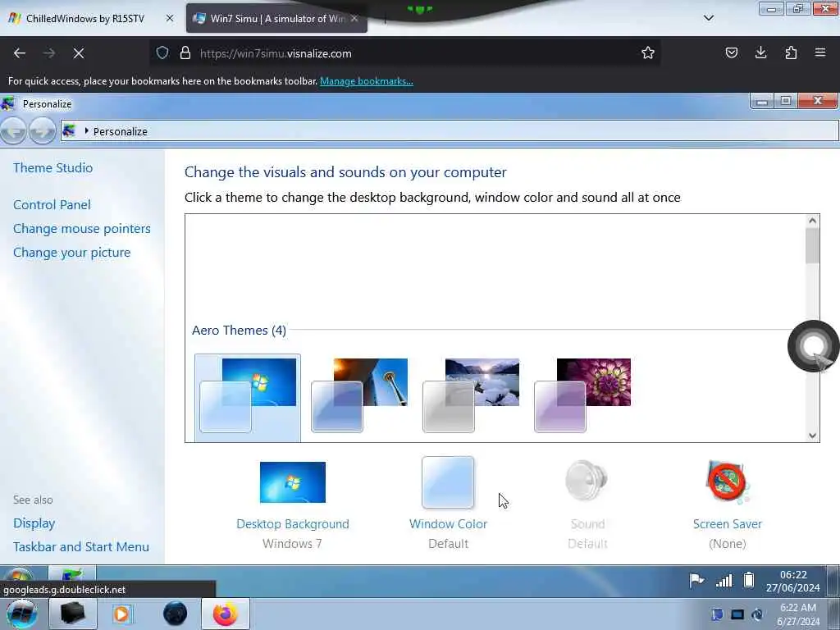Click the Desktop Background text link
The width and height of the screenshot is (840, 630).
293,524
